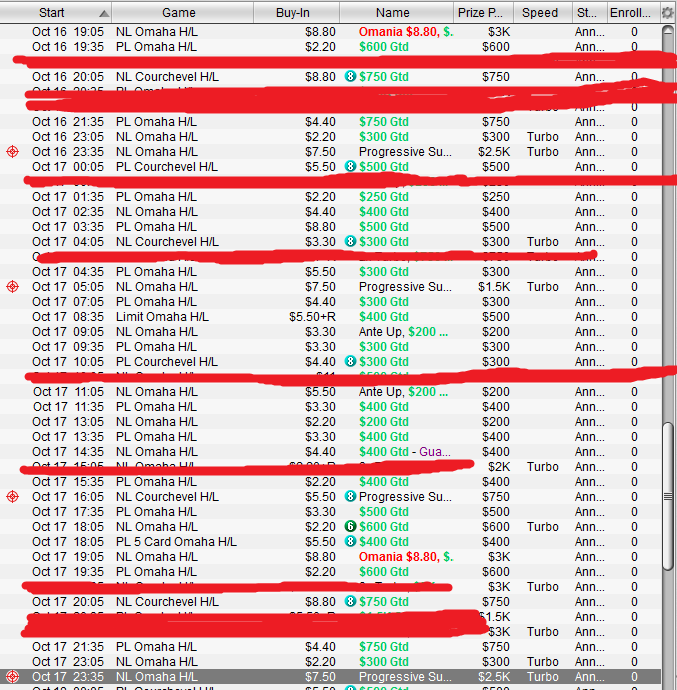Click red 'Omania $8.80' name on Oct 17 19:05

398,557
